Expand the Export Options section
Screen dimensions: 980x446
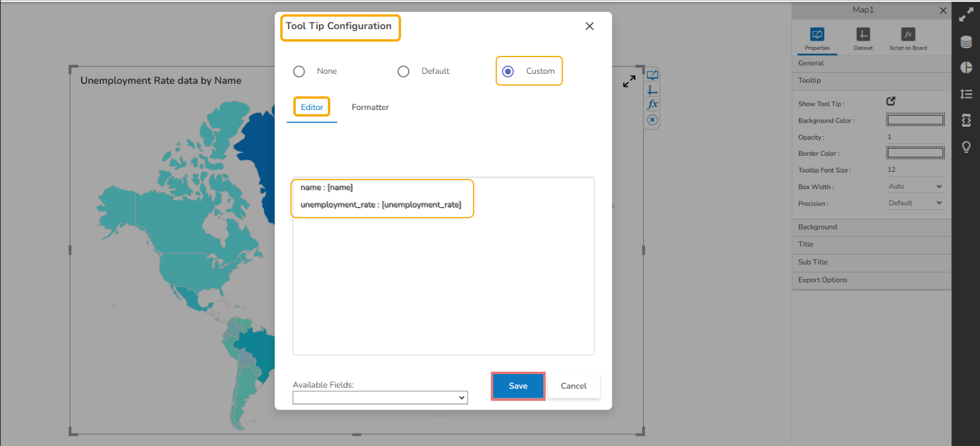click(x=871, y=280)
